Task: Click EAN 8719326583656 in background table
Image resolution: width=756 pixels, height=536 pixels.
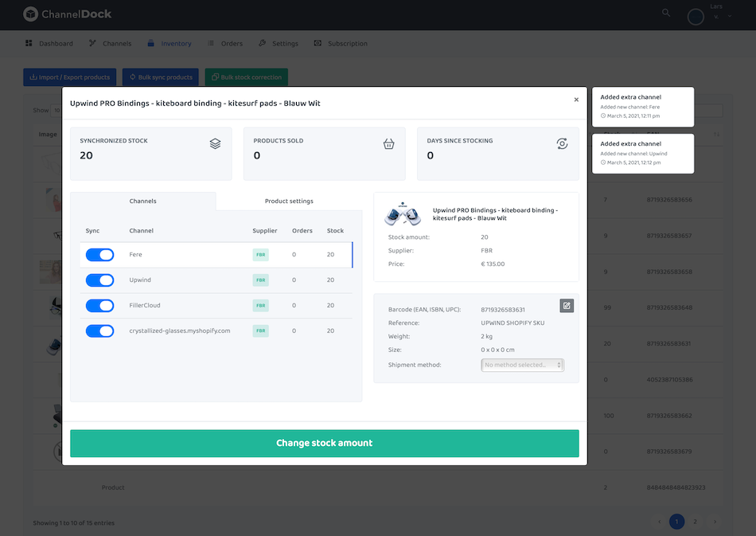Action: [669, 200]
